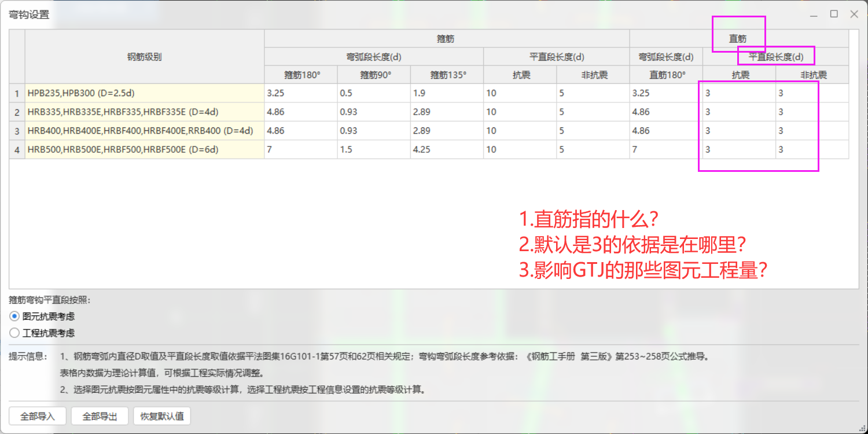The image size is (868, 434).
Task: Click the 箍筋 group header
Action: pos(447,39)
